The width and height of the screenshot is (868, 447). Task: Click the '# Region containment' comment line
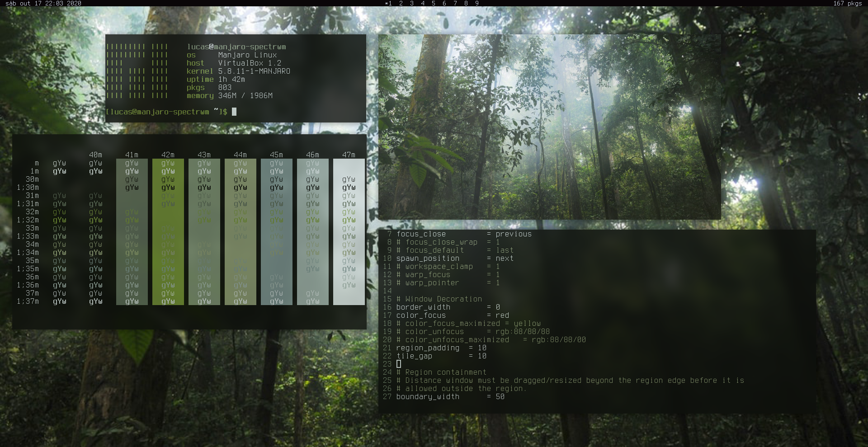click(x=441, y=372)
